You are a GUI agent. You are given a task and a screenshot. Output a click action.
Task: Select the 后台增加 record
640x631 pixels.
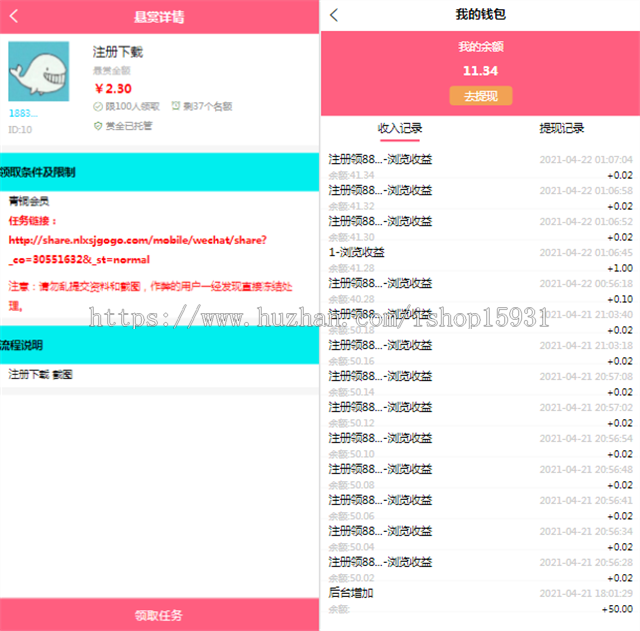click(x=480, y=601)
